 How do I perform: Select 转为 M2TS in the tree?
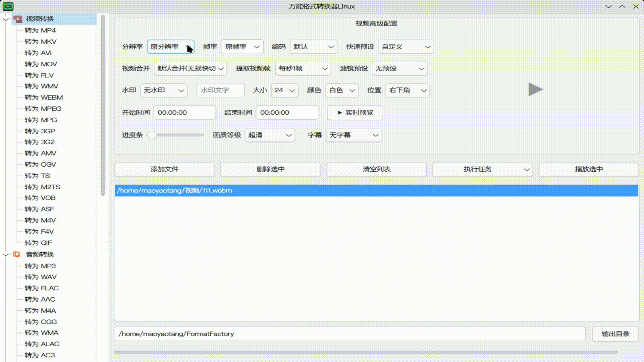42,187
